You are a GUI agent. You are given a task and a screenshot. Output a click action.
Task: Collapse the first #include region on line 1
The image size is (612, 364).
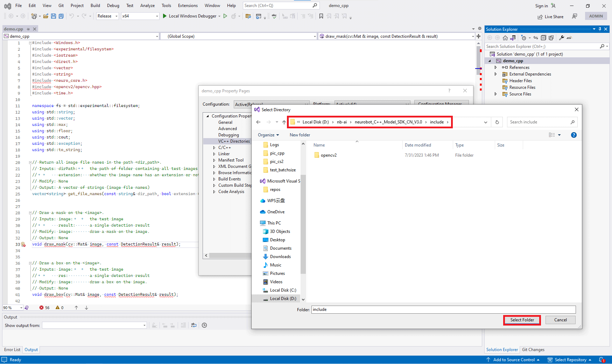tap(30, 43)
